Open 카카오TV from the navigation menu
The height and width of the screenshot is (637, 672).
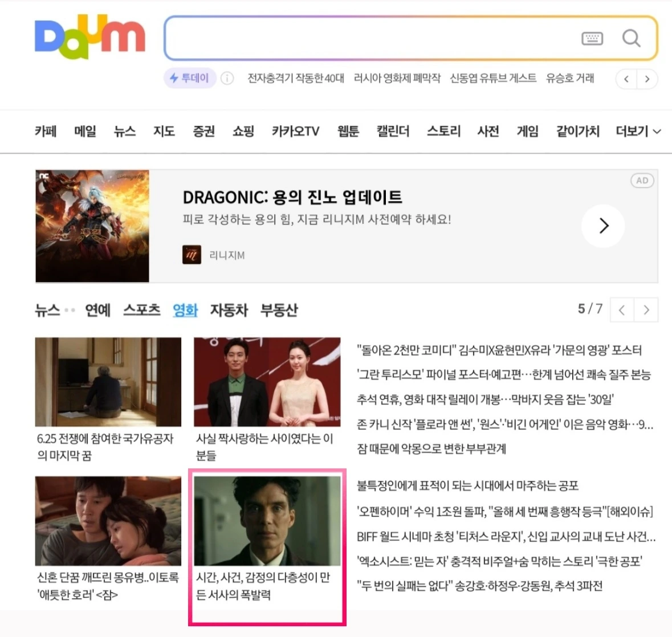(x=296, y=131)
